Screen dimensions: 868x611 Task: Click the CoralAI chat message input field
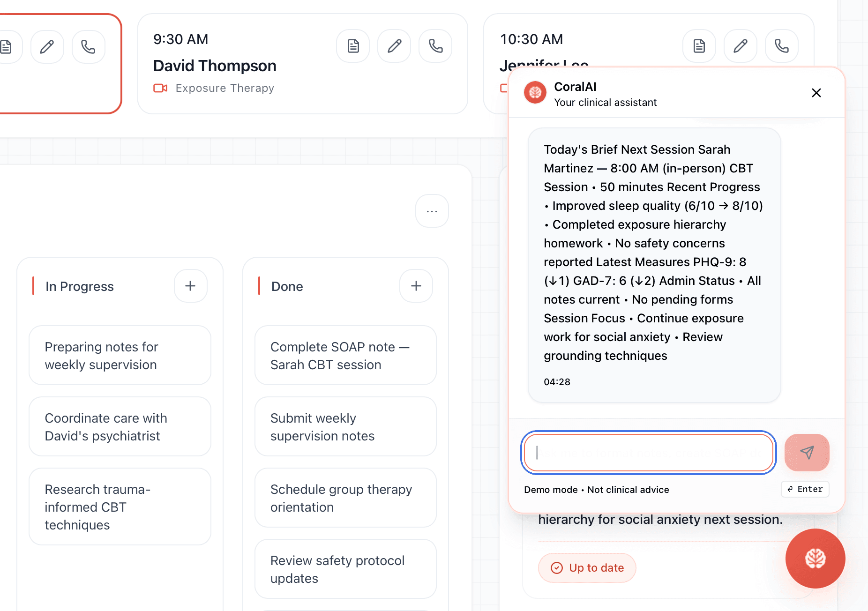[648, 452]
